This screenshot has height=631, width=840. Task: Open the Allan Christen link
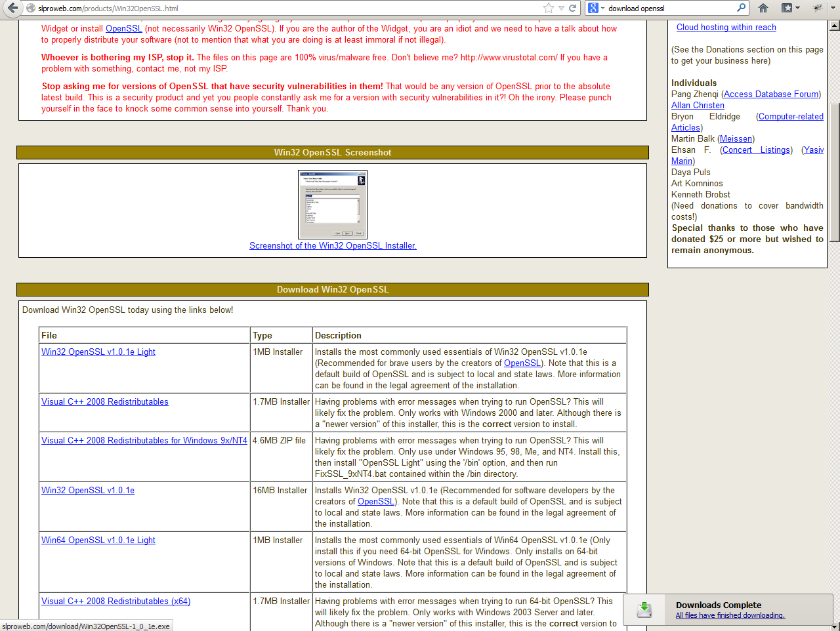[x=698, y=105]
